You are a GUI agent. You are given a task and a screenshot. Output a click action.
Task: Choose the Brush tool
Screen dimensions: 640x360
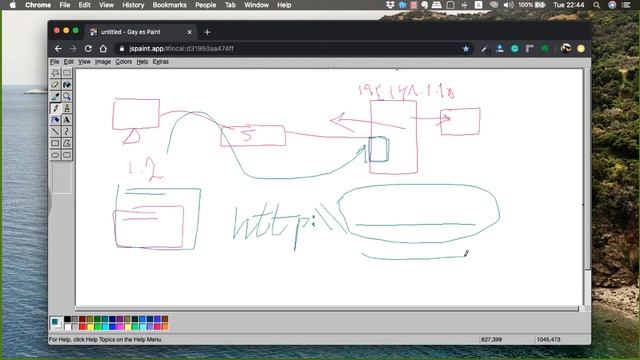point(67,108)
